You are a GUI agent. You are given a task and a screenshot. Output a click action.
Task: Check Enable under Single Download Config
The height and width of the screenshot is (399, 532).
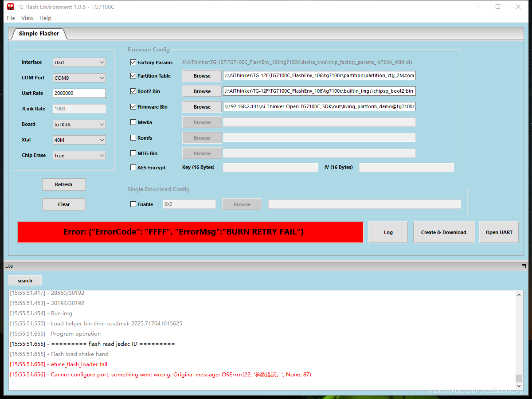click(133, 204)
